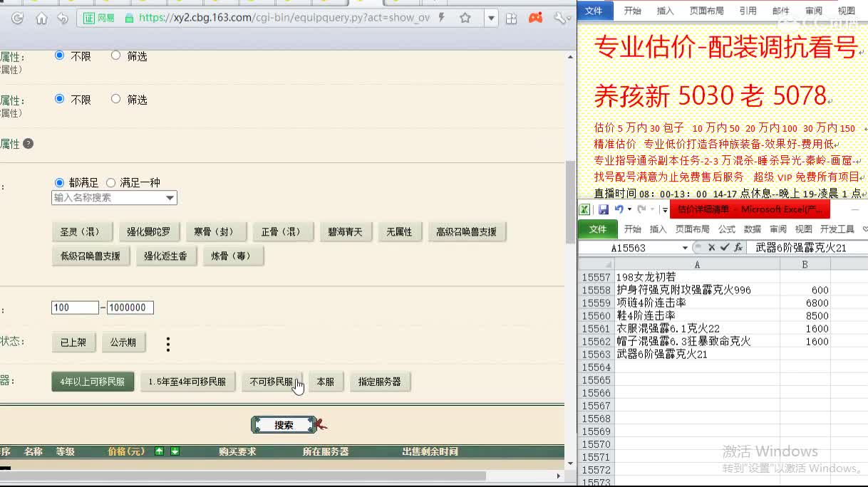This screenshot has height=487, width=868.
Task: Click the green lock security icon in address bar
Action: (129, 18)
